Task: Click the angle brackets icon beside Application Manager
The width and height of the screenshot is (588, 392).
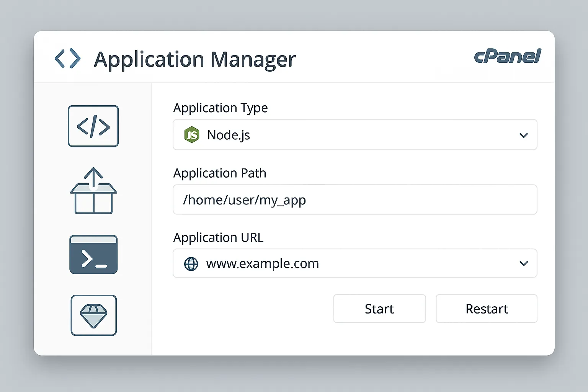Action: 68,59
